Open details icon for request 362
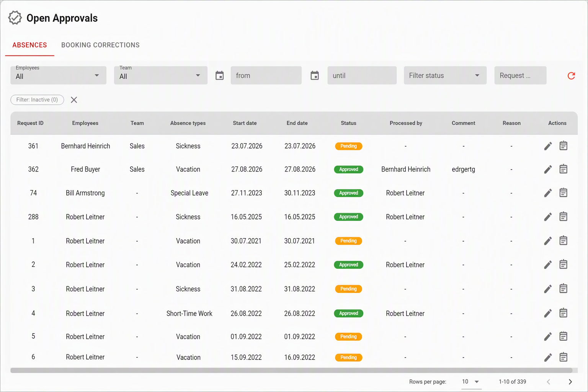The height and width of the screenshot is (392, 588). pyautogui.click(x=563, y=169)
